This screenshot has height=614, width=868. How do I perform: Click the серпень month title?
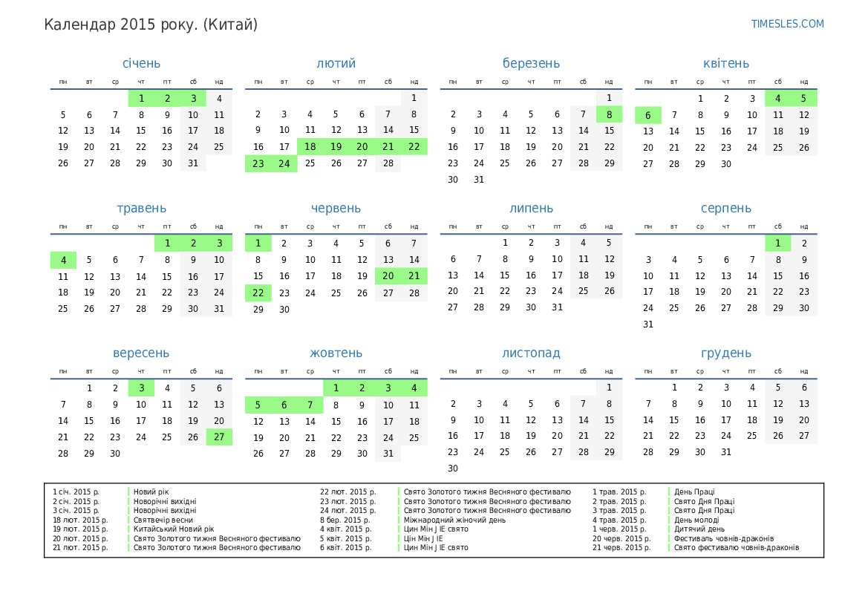click(725, 209)
